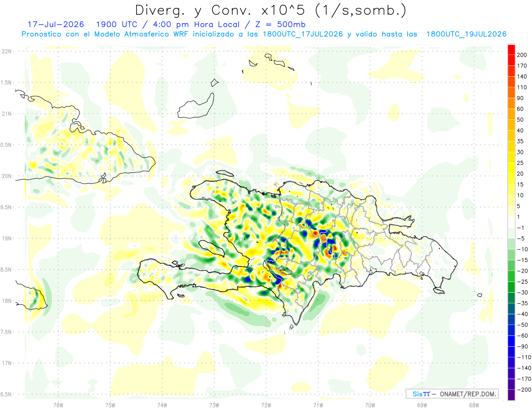Click the colorbar value '-60'
Screen dimensions: 532x411
(x=522, y=336)
